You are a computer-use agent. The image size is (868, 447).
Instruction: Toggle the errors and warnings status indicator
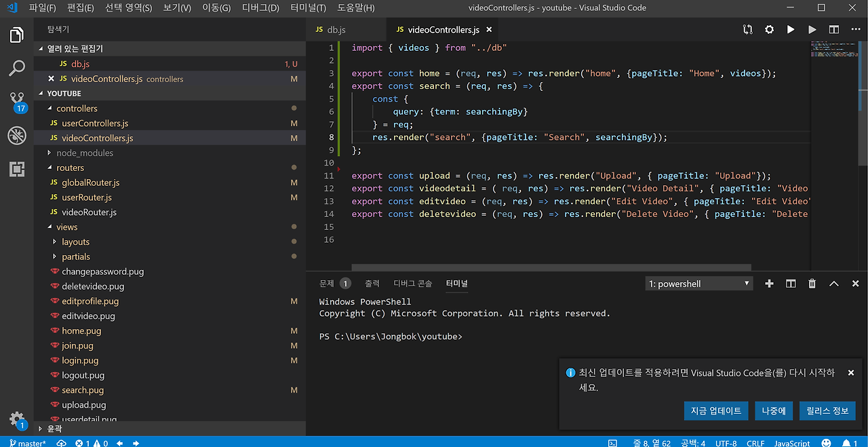(92, 443)
